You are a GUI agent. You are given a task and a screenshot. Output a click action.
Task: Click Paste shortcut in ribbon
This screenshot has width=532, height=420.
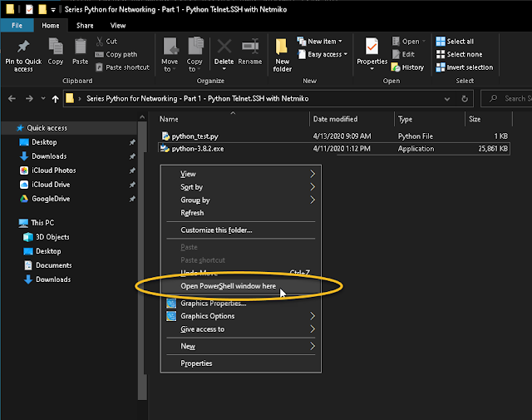[122, 67]
